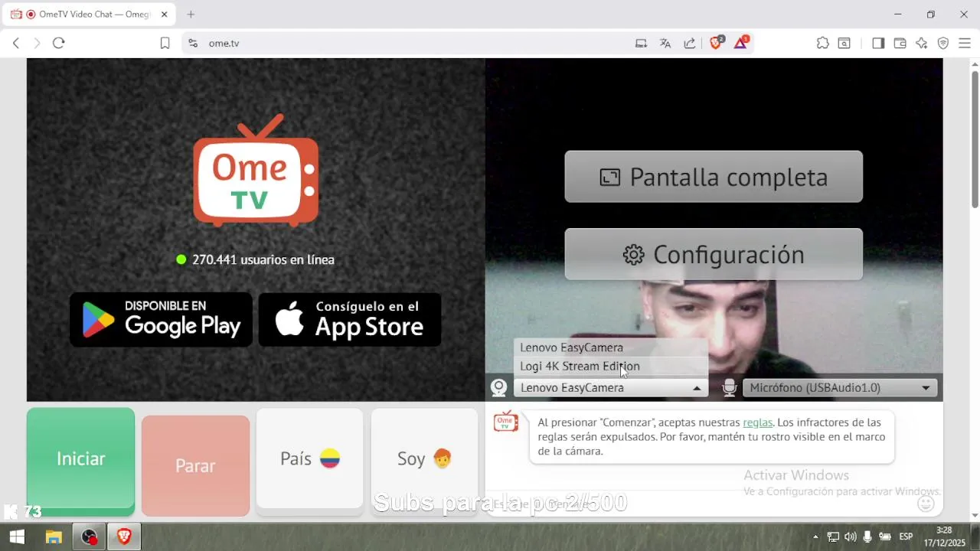The height and width of the screenshot is (551, 980).
Task: Open Configuración settings button
Action: pos(714,254)
